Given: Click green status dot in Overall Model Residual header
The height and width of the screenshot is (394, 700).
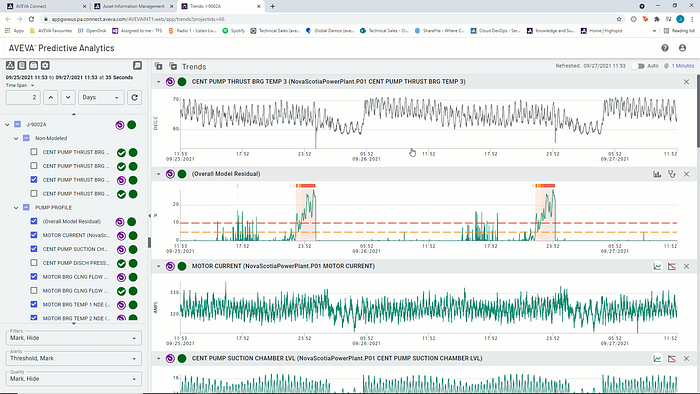Looking at the screenshot, I should pos(182,174).
